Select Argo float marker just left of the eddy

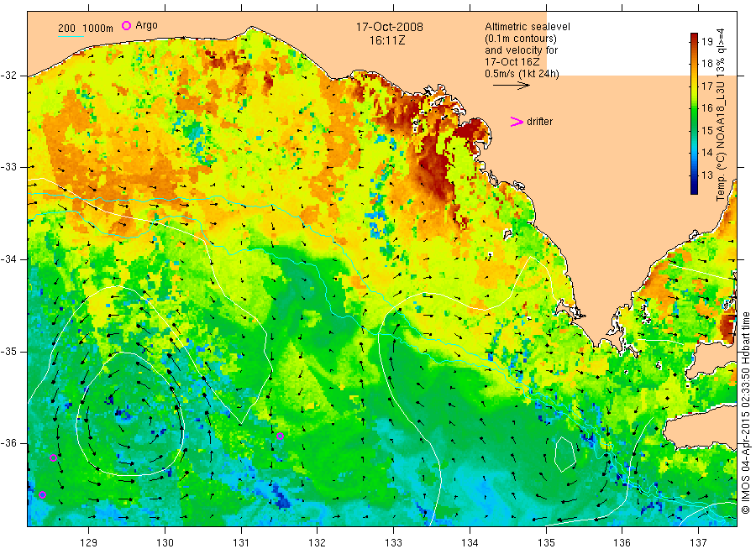(x=54, y=457)
